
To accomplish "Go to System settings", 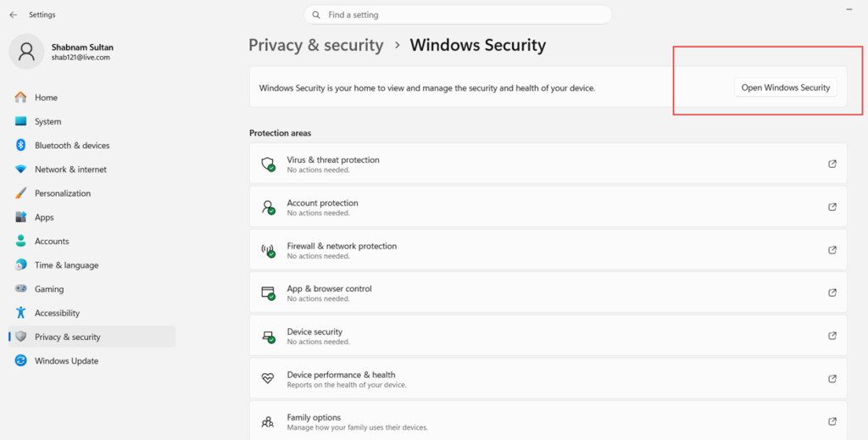I will [x=92, y=121].
